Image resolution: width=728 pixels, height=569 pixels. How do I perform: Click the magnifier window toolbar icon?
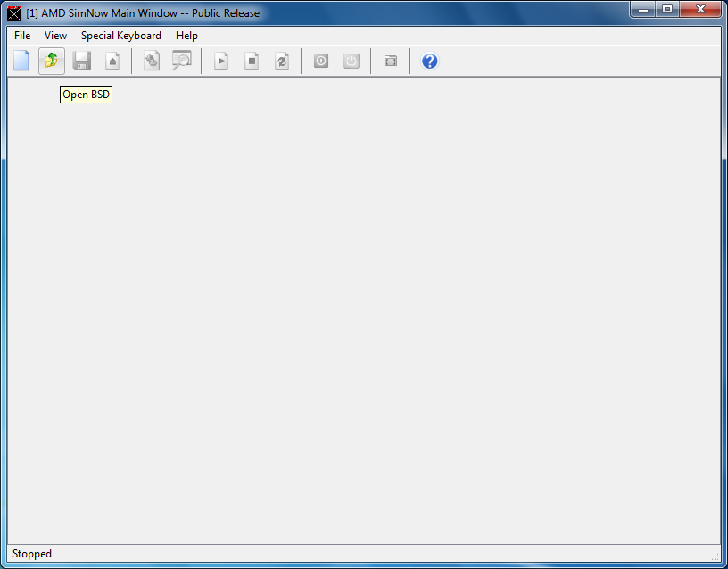click(182, 61)
